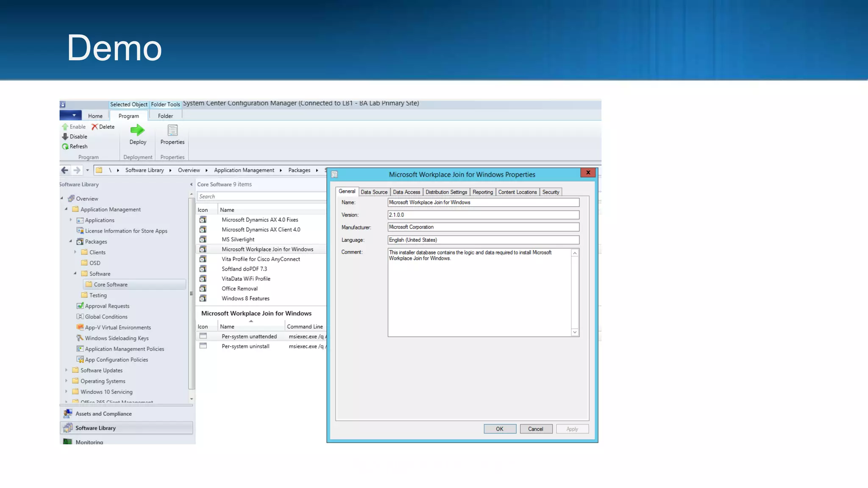
Task: Open the Distribution Settings tab
Action: coord(446,192)
